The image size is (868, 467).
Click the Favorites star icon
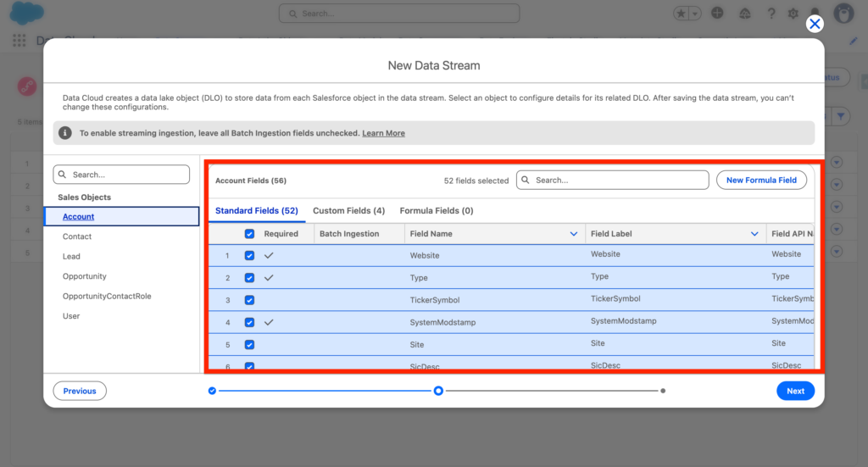pos(682,14)
